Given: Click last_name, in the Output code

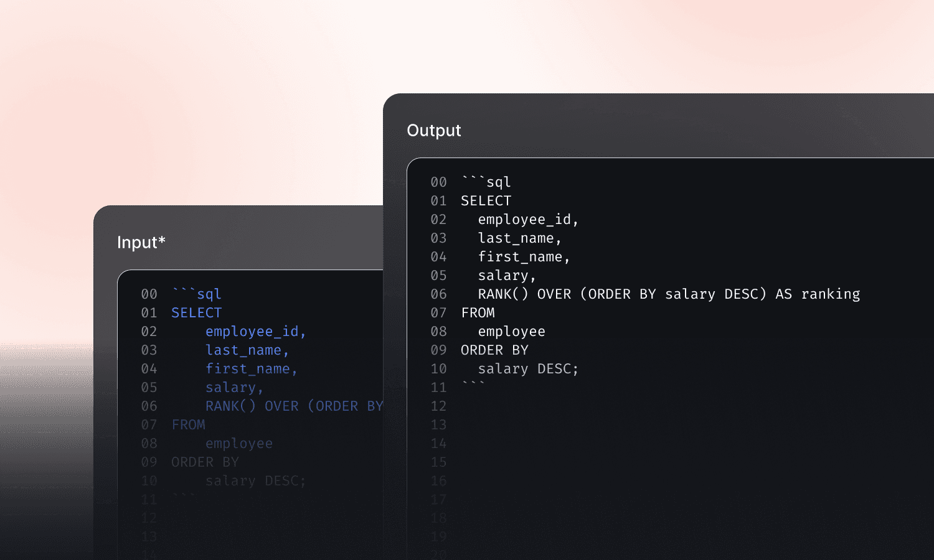Looking at the screenshot, I should pos(520,238).
